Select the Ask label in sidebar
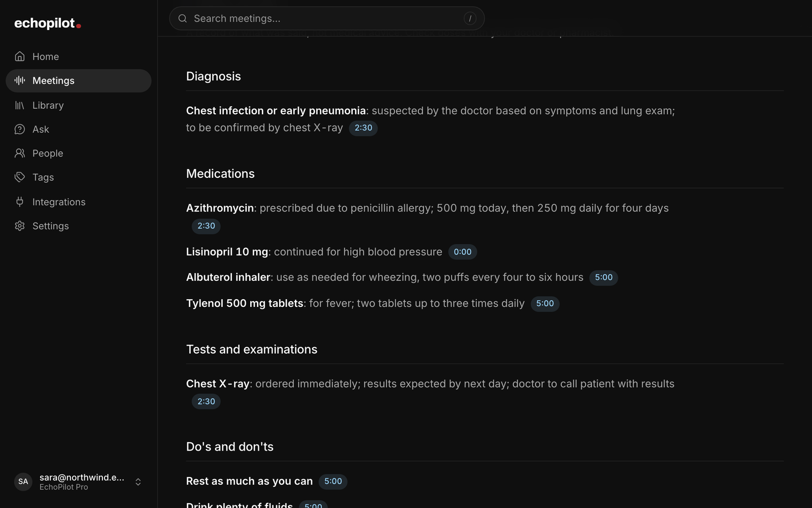Screen dimensions: 812x508 (x=41, y=129)
